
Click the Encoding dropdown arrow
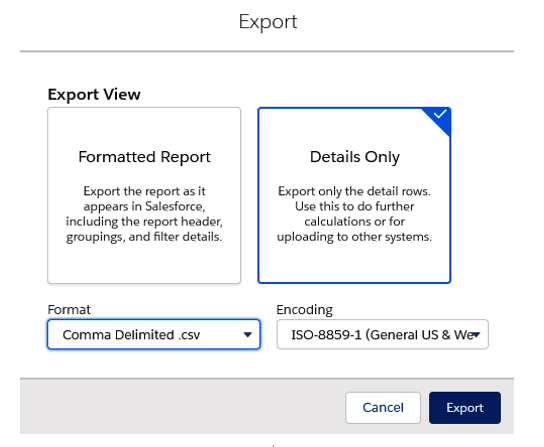pos(476,335)
